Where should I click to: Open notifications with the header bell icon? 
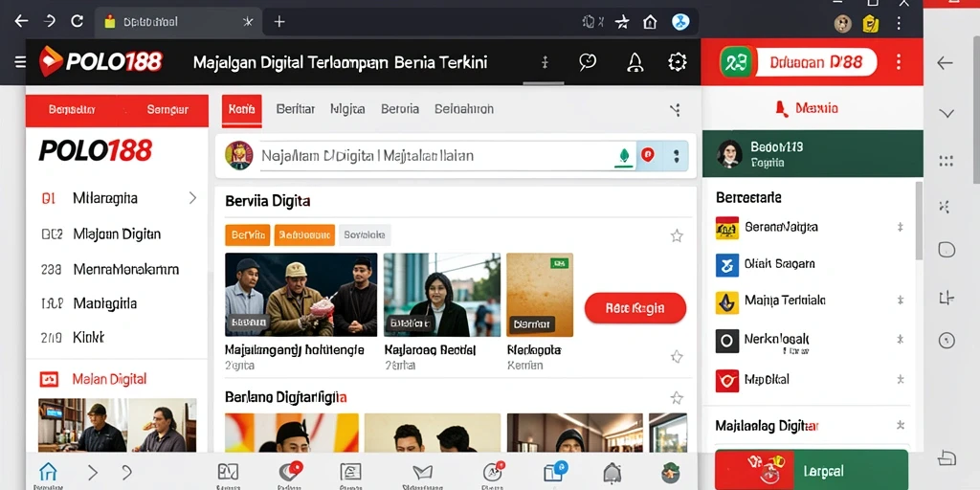point(635,61)
